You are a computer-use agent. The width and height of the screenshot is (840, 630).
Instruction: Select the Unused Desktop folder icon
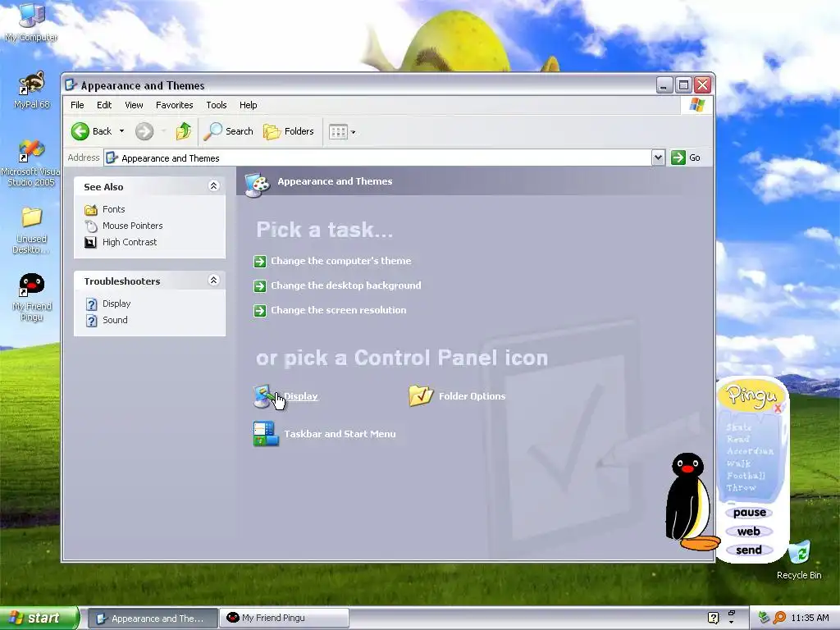[31, 231]
